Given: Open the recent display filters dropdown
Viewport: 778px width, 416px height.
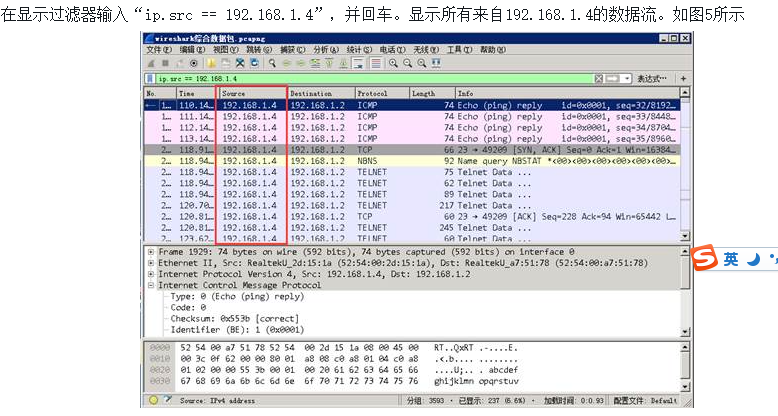Looking at the screenshot, I should pyautogui.click(x=627, y=79).
